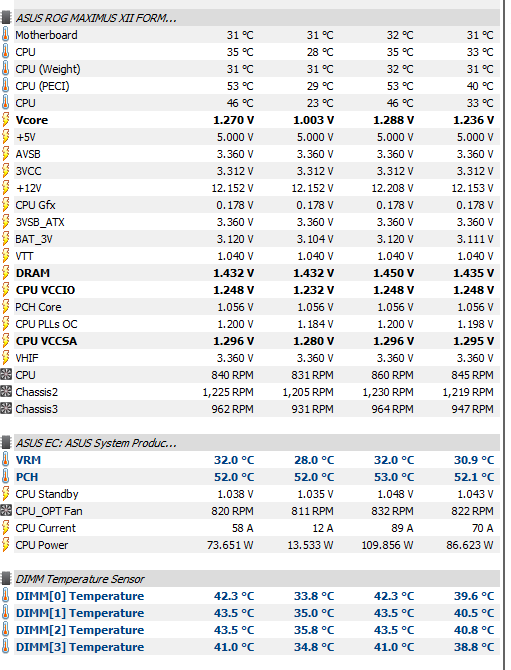Click the lightning icon beside PCH Core
The image size is (511, 670).
(x=6, y=307)
